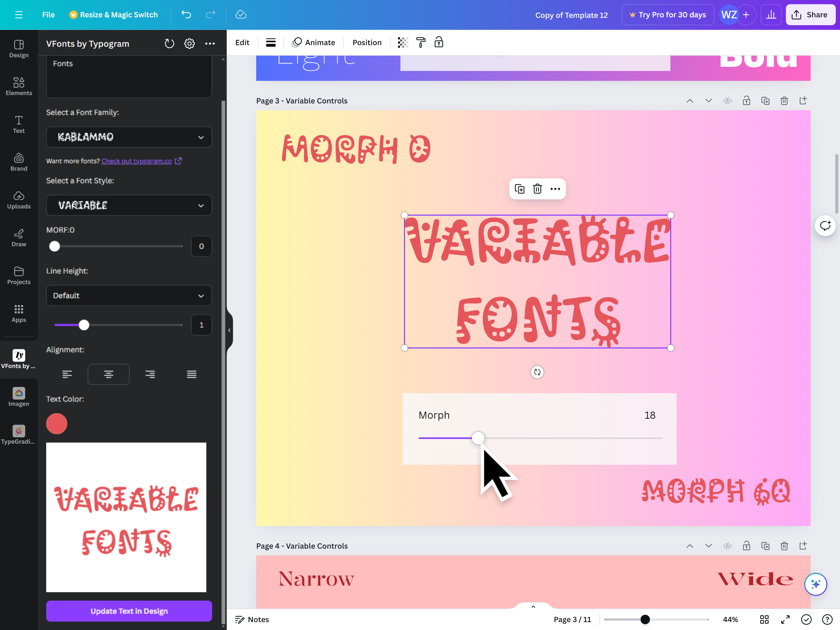Select center text alignment option

[x=108, y=374]
